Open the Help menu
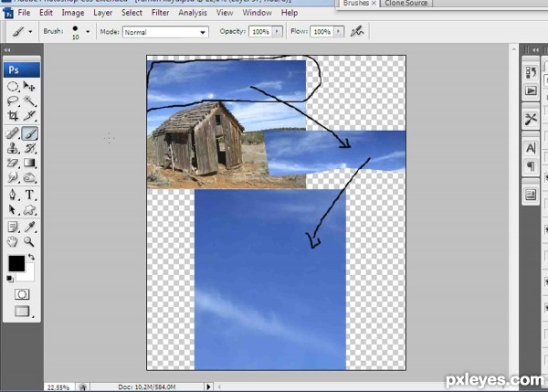This screenshot has height=392, width=548. click(290, 13)
